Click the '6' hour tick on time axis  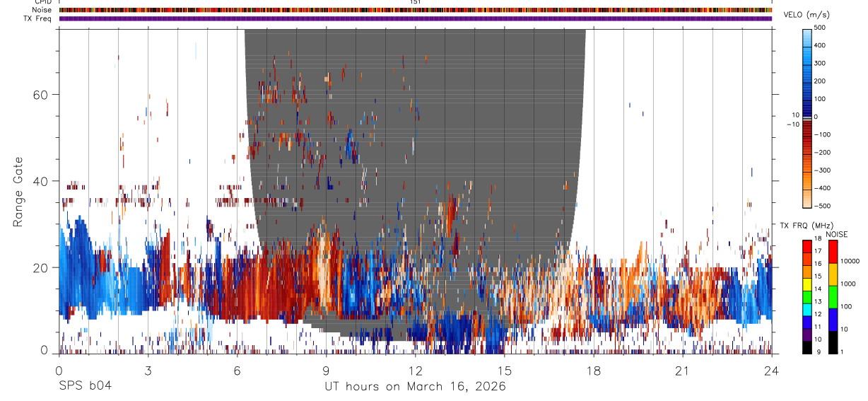click(x=237, y=370)
